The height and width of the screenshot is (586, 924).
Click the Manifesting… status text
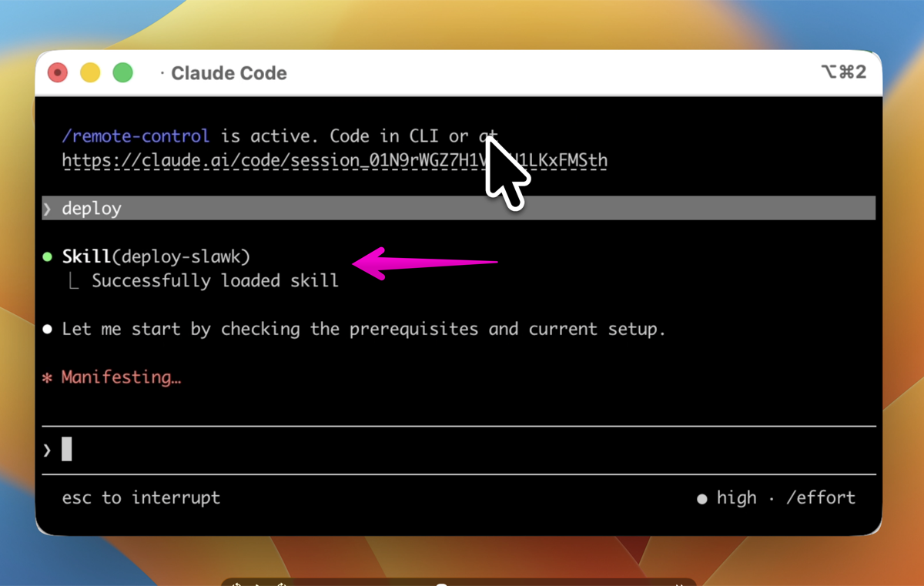point(121,377)
